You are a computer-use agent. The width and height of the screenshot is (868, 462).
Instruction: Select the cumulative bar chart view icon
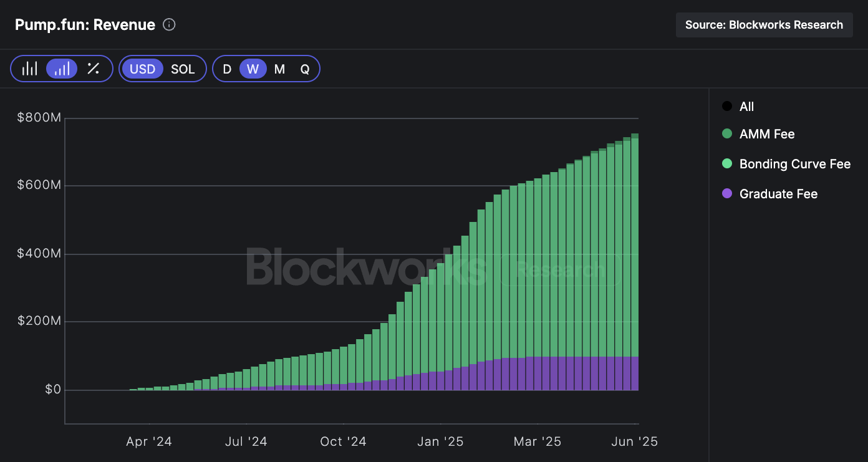click(x=62, y=69)
